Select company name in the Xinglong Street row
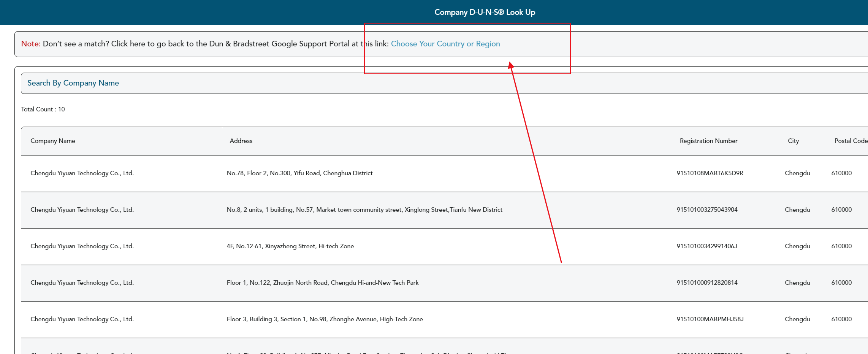The height and width of the screenshot is (354, 868). click(82, 210)
